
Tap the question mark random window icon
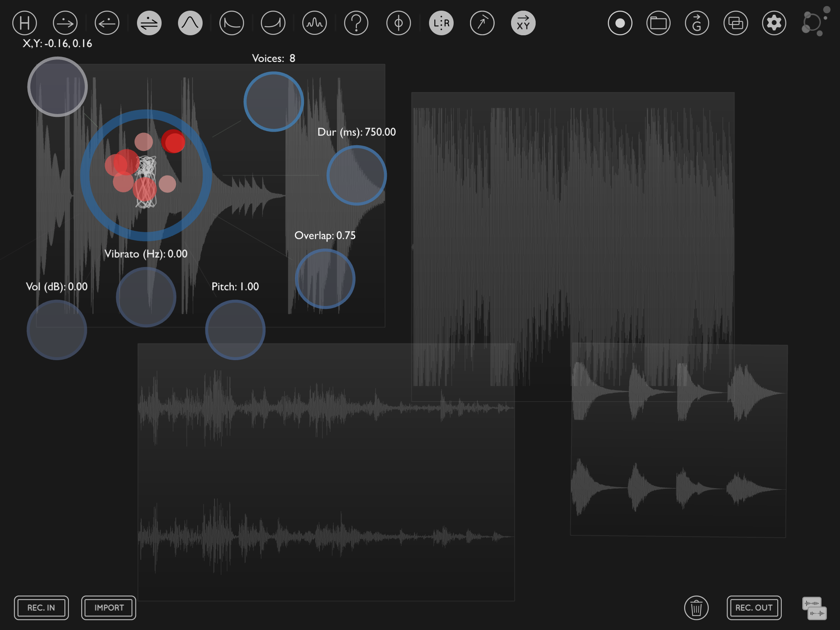tap(356, 23)
